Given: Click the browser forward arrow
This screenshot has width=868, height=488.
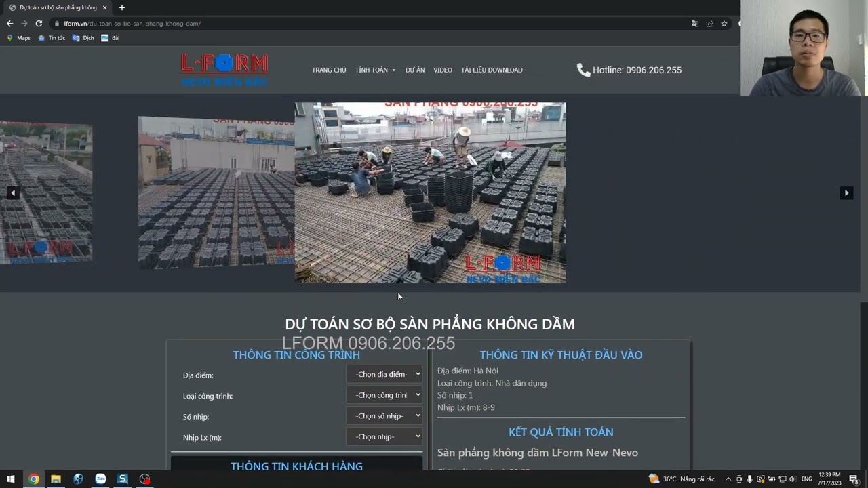Looking at the screenshot, I should click(x=24, y=23).
